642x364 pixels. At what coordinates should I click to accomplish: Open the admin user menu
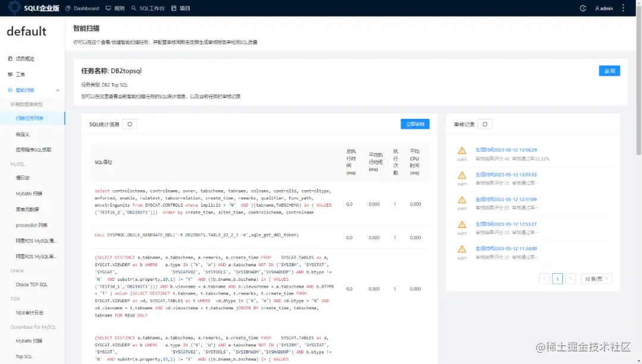(x=604, y=8)
